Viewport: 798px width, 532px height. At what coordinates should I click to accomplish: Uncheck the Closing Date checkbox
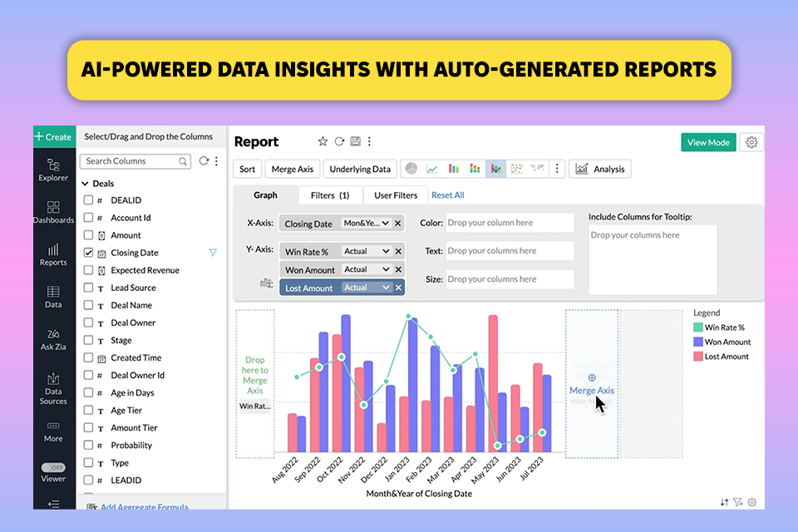(89, 253)
